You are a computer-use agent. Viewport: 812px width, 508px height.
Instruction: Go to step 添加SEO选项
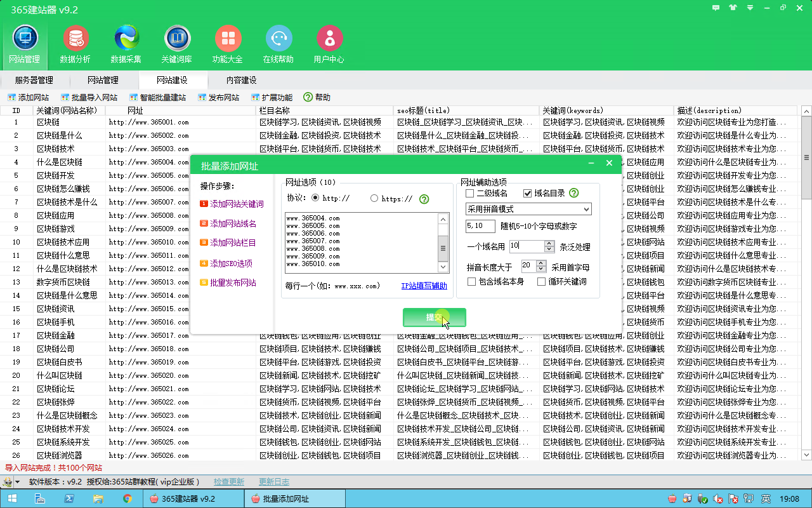tap(226, 263)
